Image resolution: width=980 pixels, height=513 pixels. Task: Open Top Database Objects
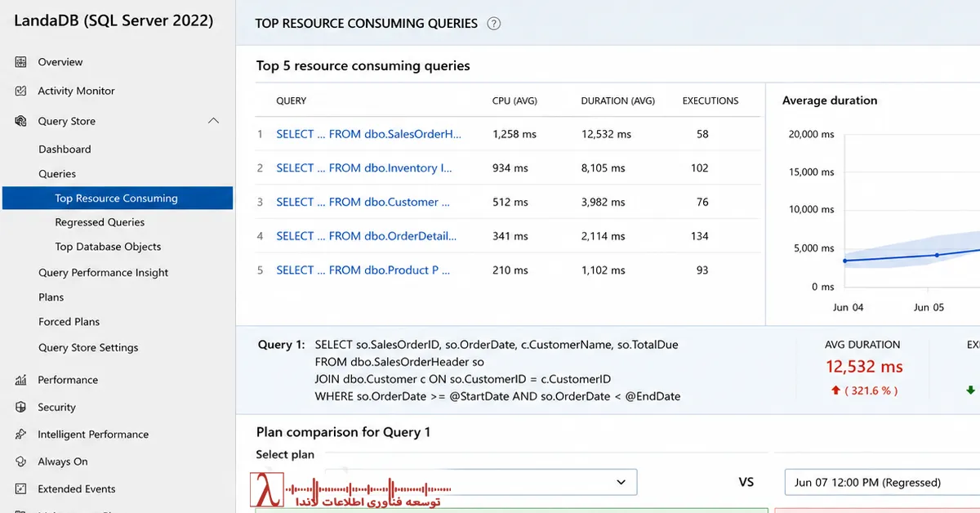[x=108, y=247]
